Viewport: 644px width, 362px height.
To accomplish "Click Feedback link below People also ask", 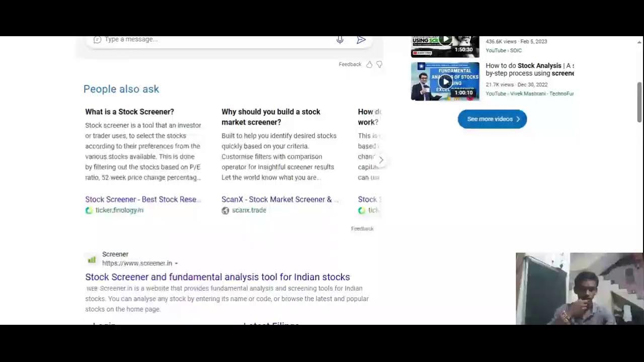I will click(x=362, y=229).
